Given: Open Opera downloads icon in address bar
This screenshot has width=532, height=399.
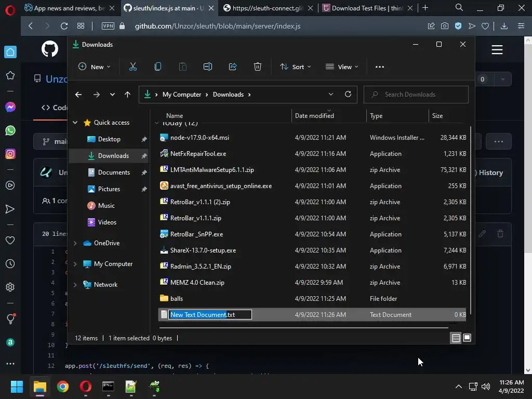Looking at the screenshot, I should 504,26.
